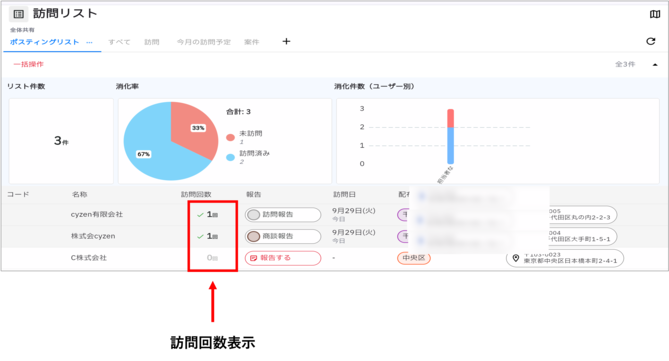This screenshot has width=669, height=361.
Task: Click location pin icon for 日本橋本町 address
Action: (x=516, y=258)
